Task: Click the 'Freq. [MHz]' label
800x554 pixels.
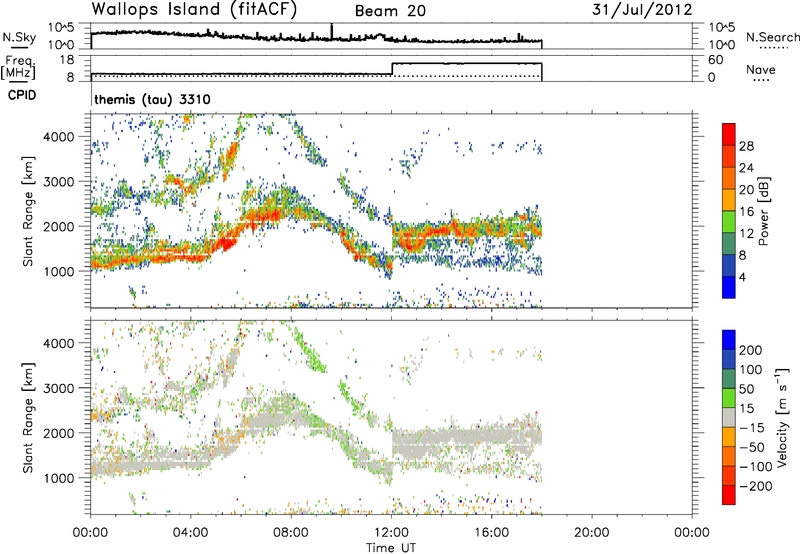Action: (19, 67)
